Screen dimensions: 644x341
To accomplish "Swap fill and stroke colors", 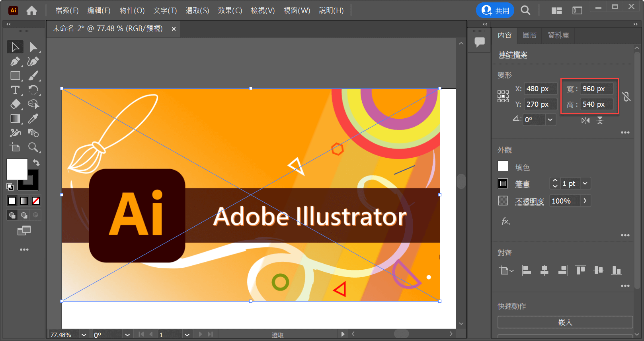I will click(36, 162).
